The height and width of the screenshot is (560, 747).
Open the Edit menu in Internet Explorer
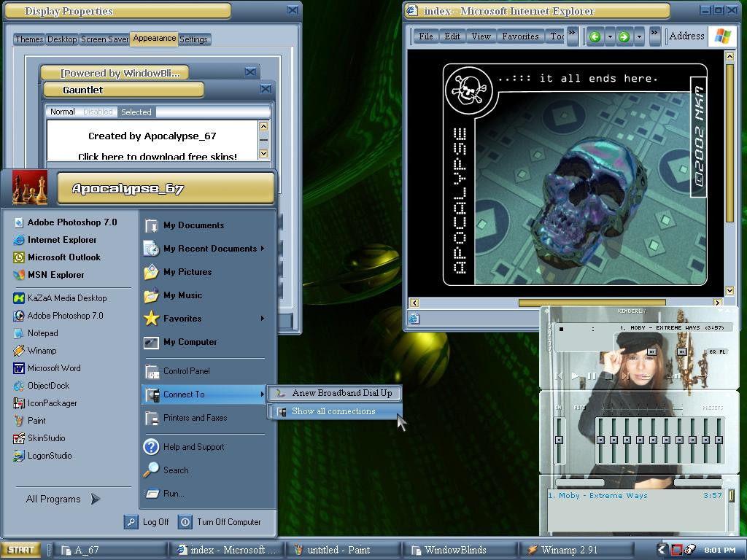coord(452,36)
